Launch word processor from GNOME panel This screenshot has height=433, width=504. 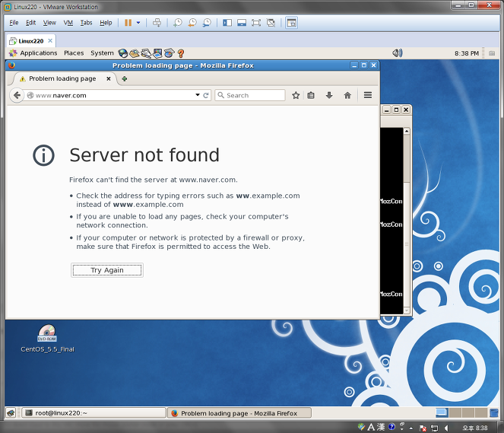coord(146,53)
